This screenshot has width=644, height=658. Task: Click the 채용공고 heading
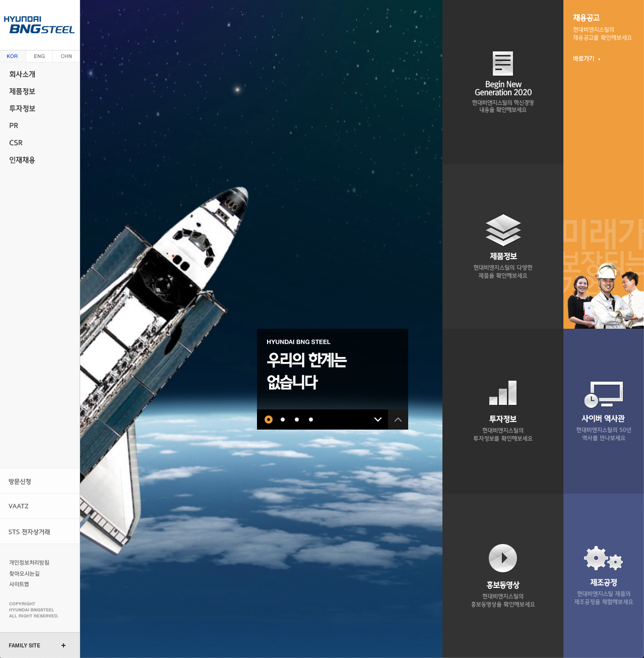click(586, 18)
